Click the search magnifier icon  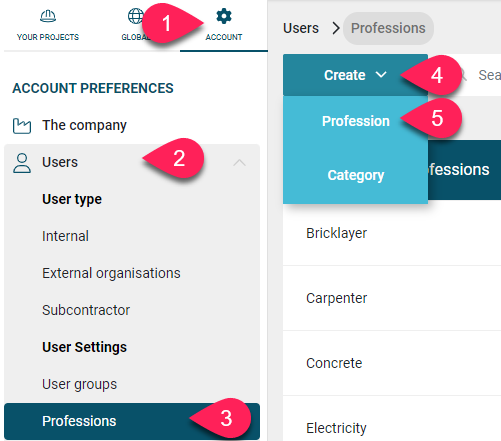click(463, 75)
